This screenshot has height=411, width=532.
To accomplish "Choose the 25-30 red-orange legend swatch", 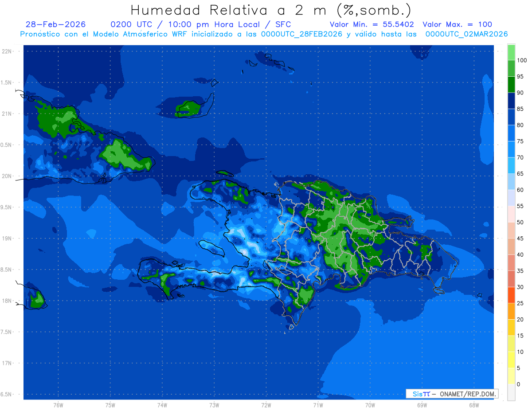I will click(511, 295).
